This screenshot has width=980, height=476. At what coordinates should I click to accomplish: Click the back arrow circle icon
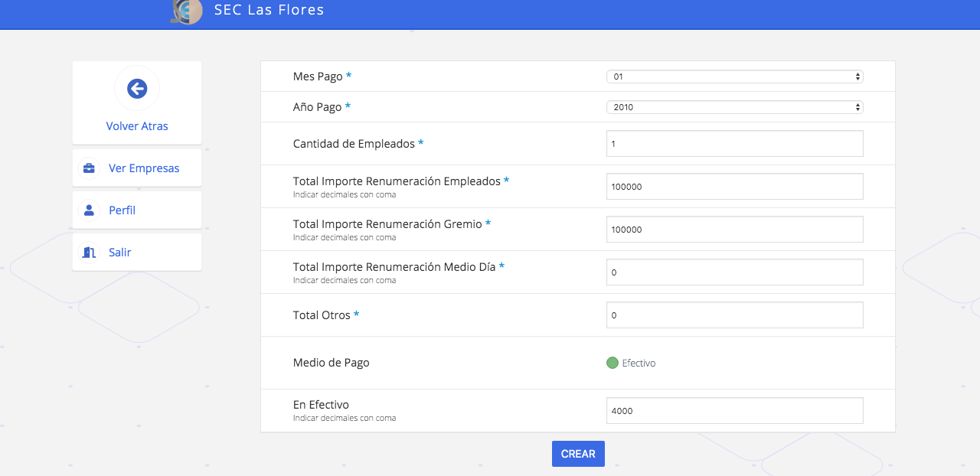coord(137,89)
